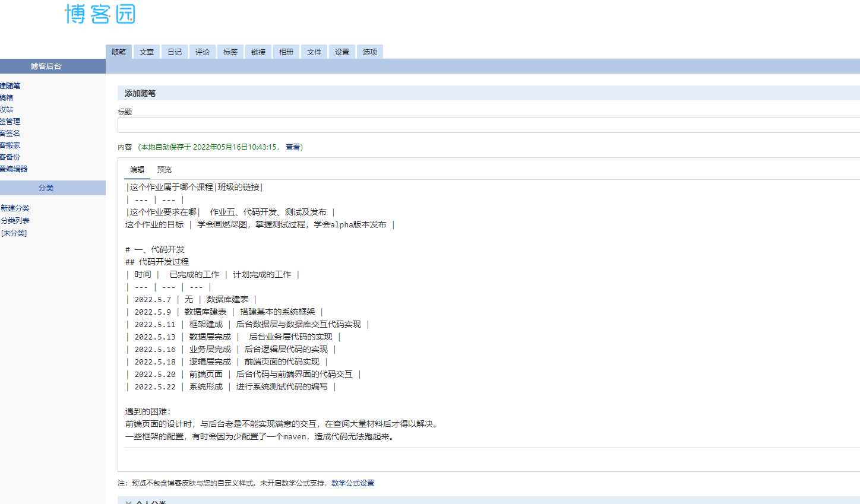This screenshot has height=504, width=860.
Task: Click the heading line '# 一、代码开发'
Action: click(x=155, y=249)
